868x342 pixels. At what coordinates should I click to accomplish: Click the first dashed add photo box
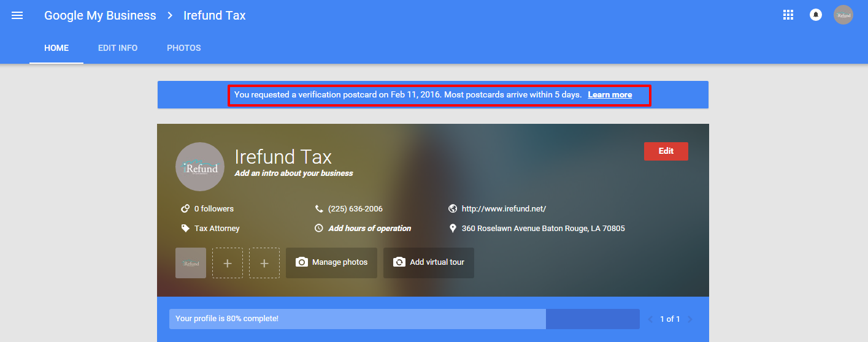(228, 263)
